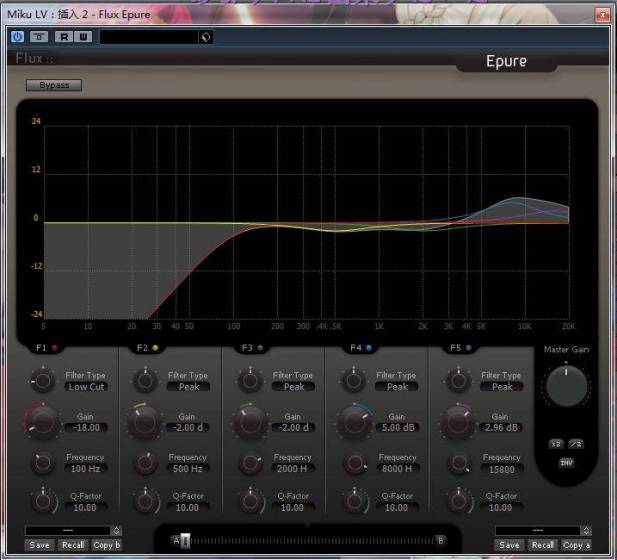Click F3 gain knob
Screen dimensions: 617x560
[x=250, y=423]
